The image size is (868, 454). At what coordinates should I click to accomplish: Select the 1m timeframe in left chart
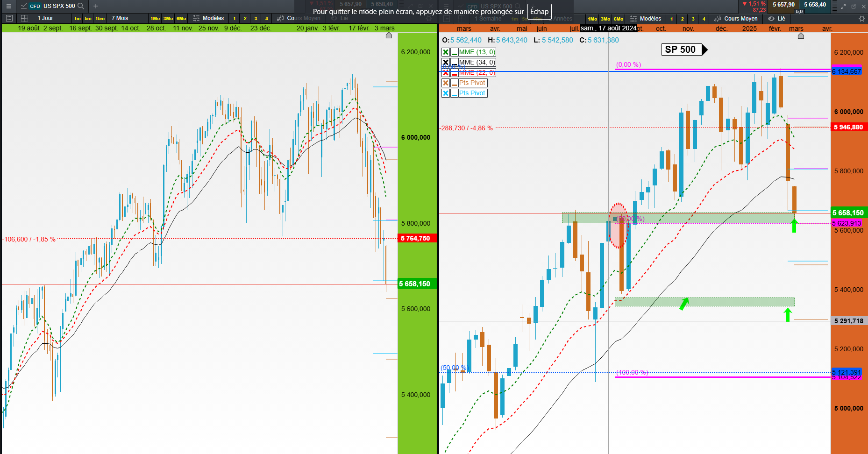tap(78, 19)
